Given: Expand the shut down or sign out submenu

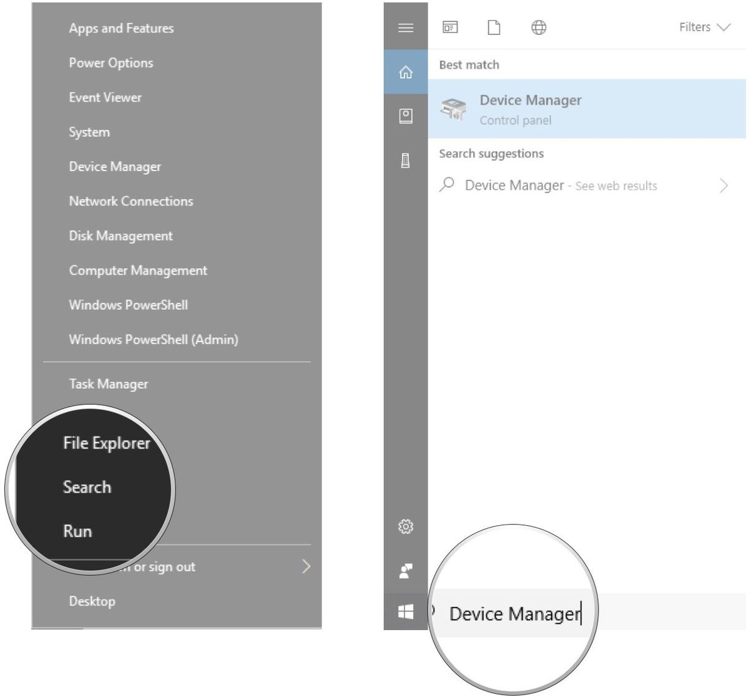Looking at the screenshot, I should click(x=306, y=566).
